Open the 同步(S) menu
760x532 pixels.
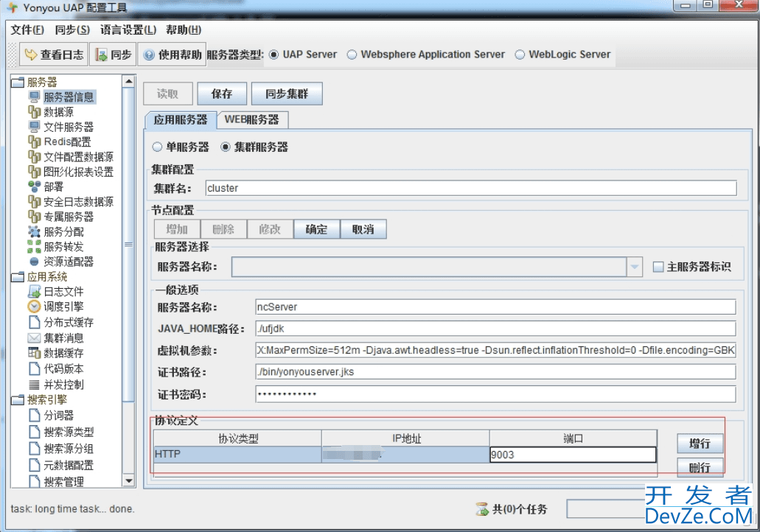pos(72,30)
